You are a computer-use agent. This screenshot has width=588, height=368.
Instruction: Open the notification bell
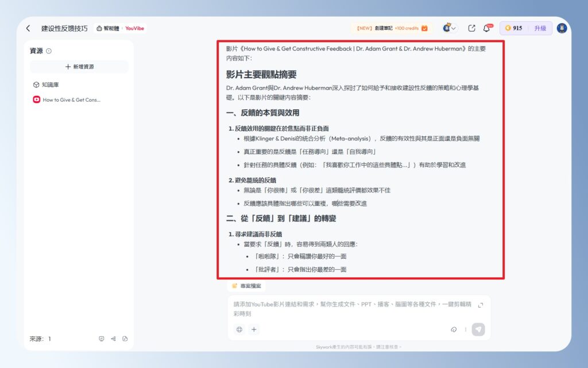486,28
